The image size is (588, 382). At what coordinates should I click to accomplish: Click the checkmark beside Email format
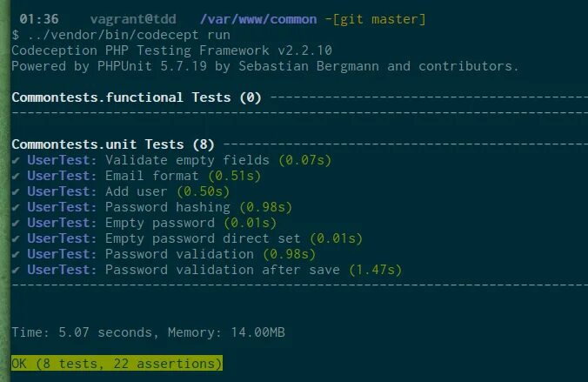click(x=16, y=177)
